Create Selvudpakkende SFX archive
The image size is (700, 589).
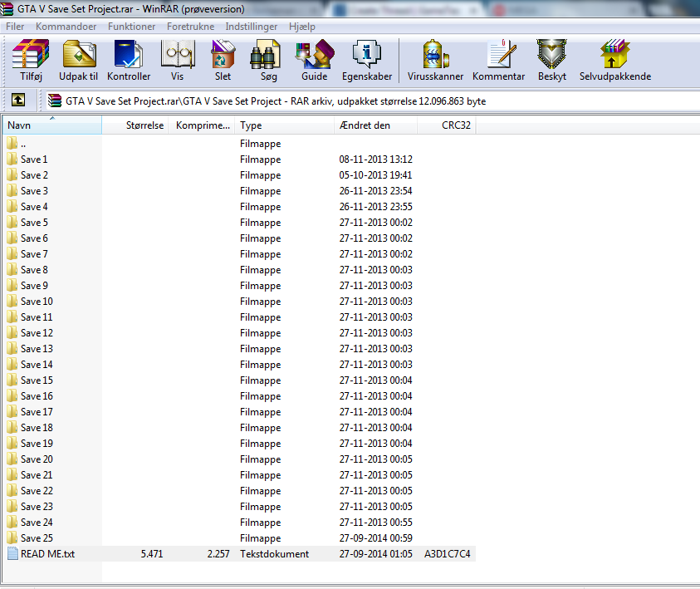click(614, 54)
